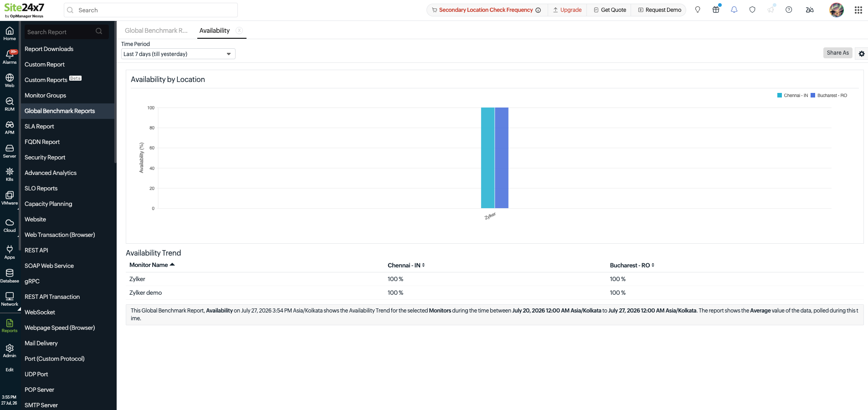The width and height of the screenshot is (868, 410).
Task: Open the Alarms section with 99+ badge
Action: [x=10, y=57]
